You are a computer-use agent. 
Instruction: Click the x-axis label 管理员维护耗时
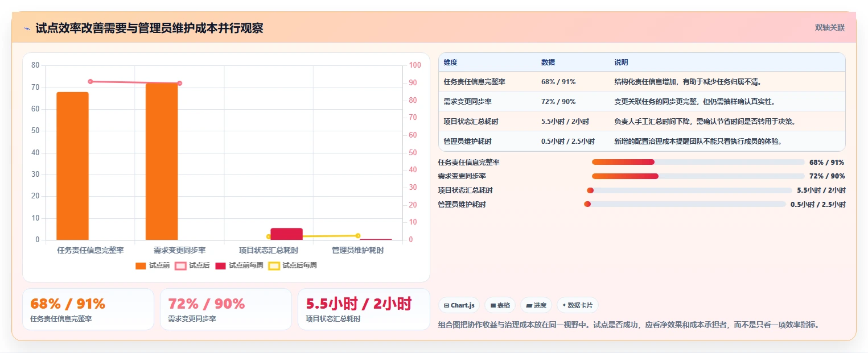tap(358, 250)
